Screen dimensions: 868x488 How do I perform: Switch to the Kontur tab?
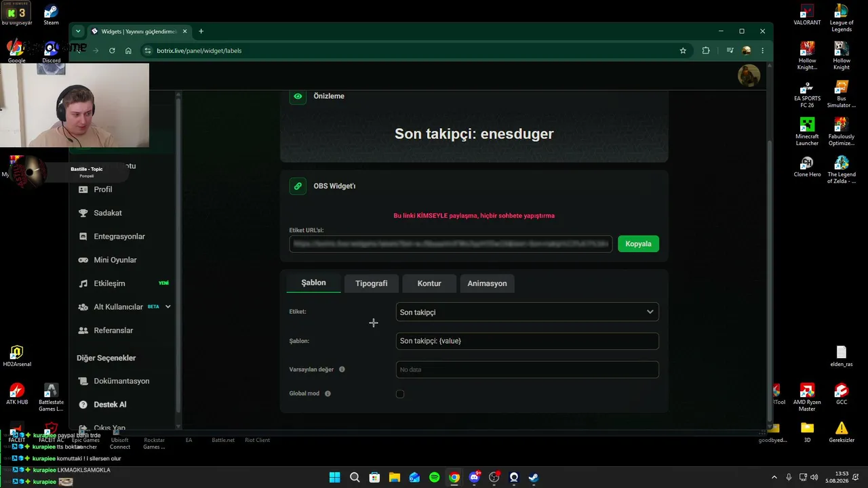429,283
